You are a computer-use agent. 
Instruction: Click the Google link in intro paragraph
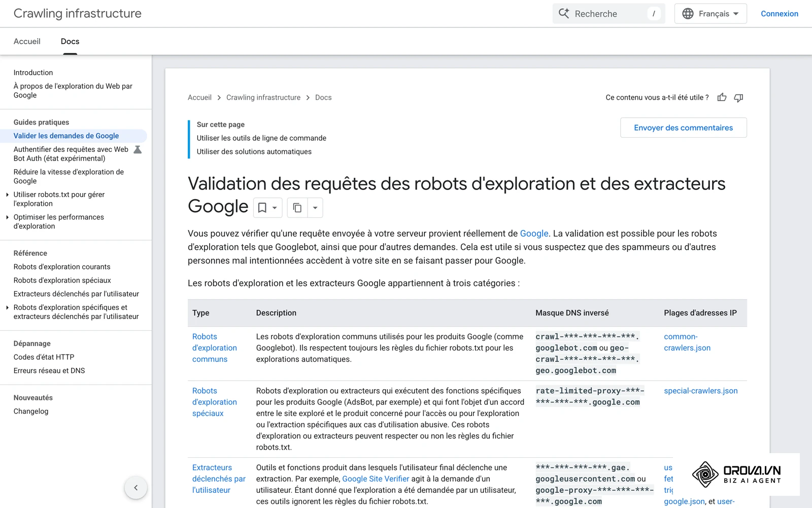tap(534, 234)
